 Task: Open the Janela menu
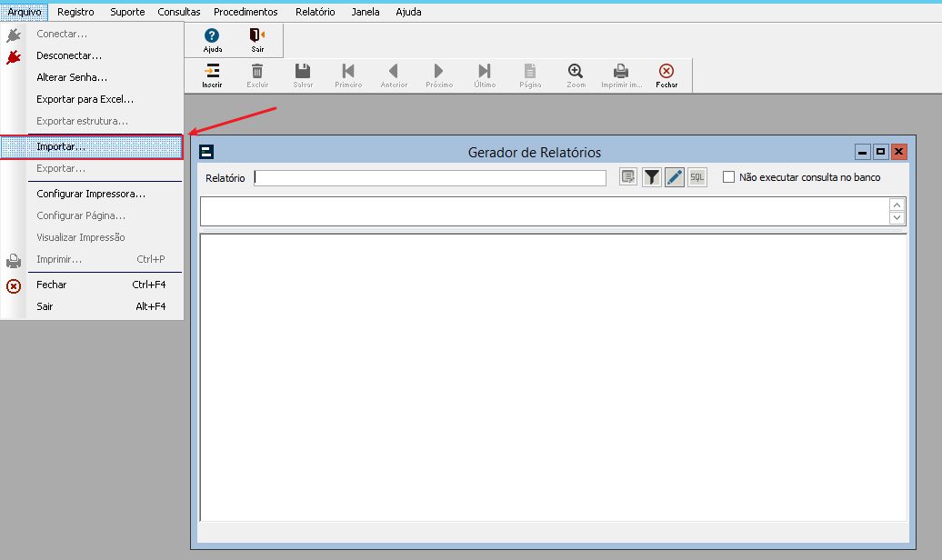pos(366,12)
